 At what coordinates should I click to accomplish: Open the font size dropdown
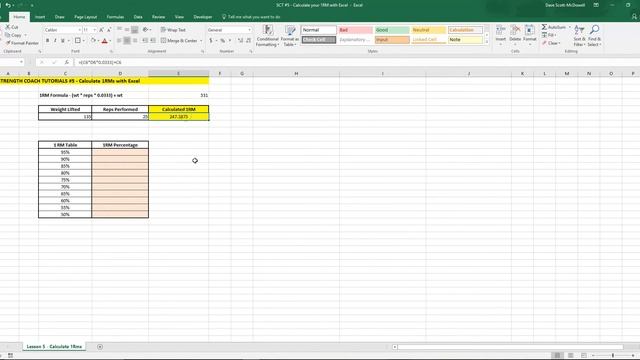pos(95,30)
